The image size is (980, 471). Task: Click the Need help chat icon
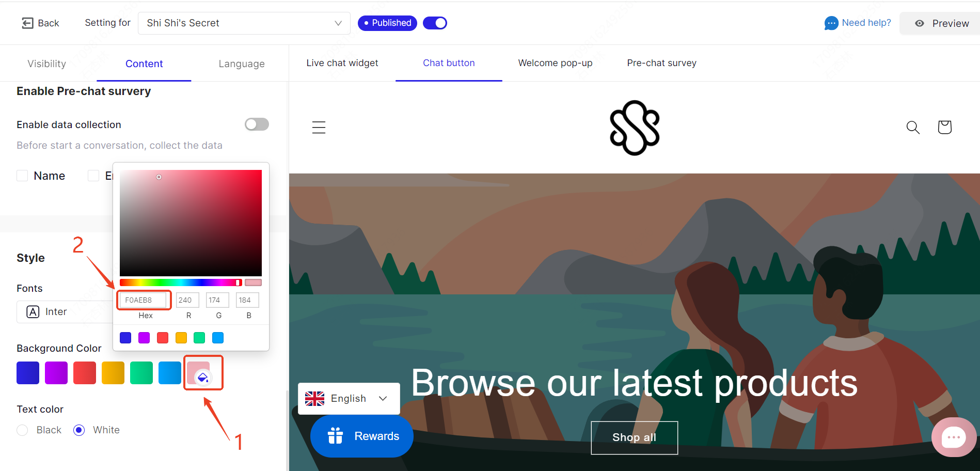(831, 23)
